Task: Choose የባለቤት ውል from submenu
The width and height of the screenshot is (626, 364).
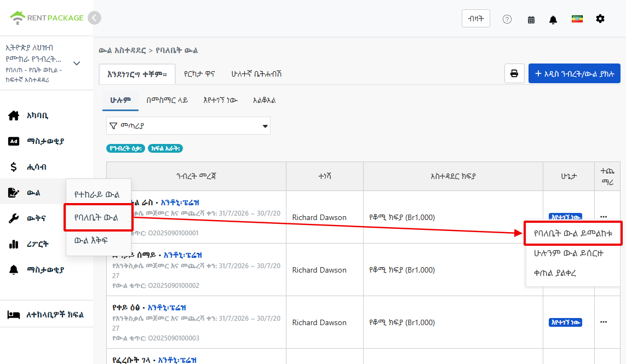Action: [96, 217]
